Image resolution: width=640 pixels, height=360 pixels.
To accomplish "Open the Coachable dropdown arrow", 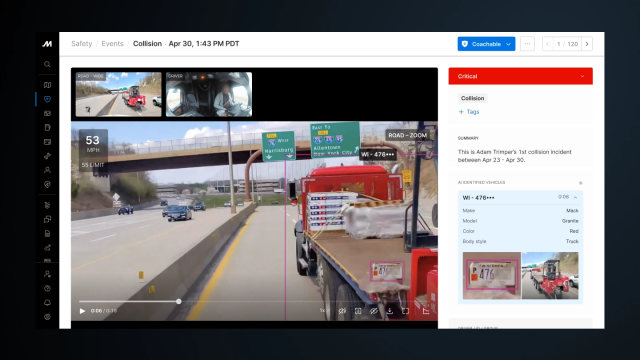I will (509, 44).
